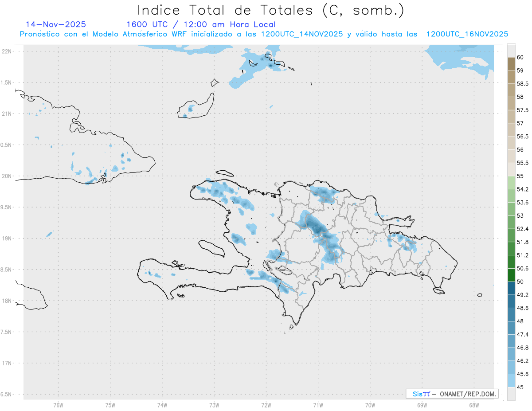The height and width of the screenshot is (411, 532).
Task: Click longitude axis label '69W'
Action: pyautogui.click(x=422, y=405)
